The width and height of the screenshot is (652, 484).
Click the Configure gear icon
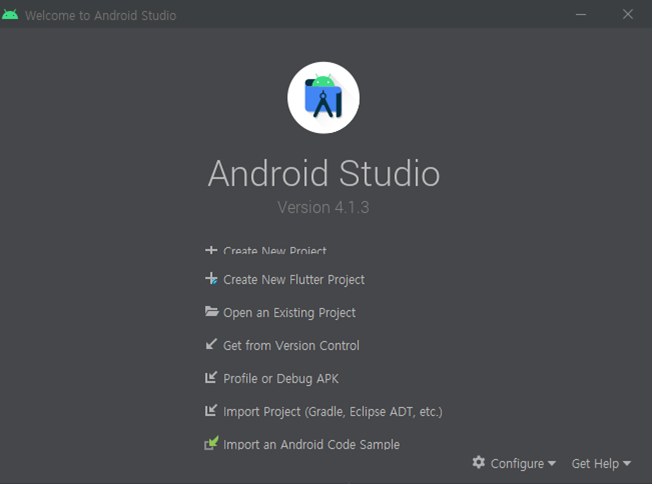coord(479,462)
